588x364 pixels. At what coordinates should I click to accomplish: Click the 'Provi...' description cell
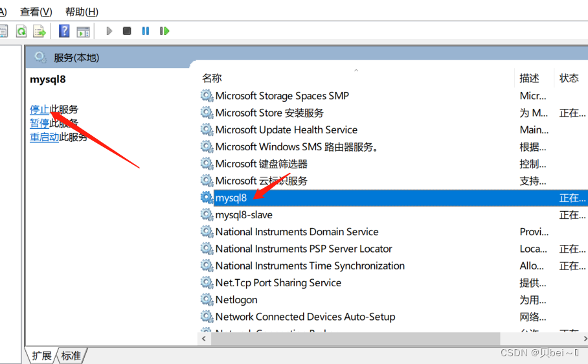coord(534,232)
